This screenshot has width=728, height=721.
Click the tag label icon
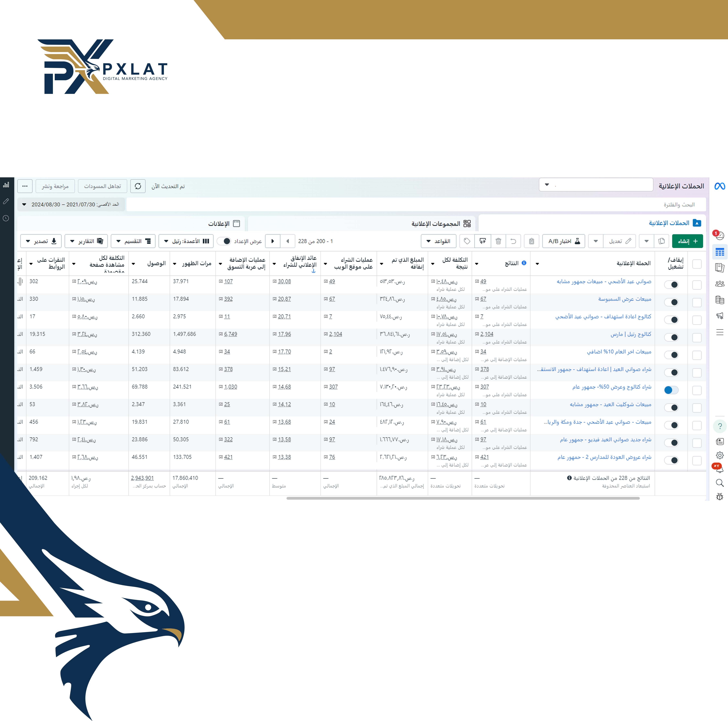467,241
